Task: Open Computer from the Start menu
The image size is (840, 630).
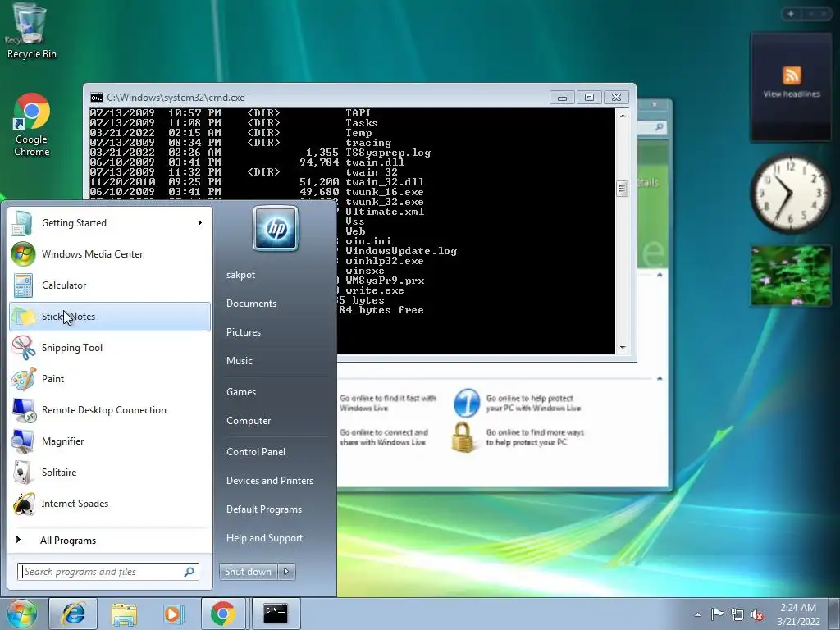Action: (249, 421)
